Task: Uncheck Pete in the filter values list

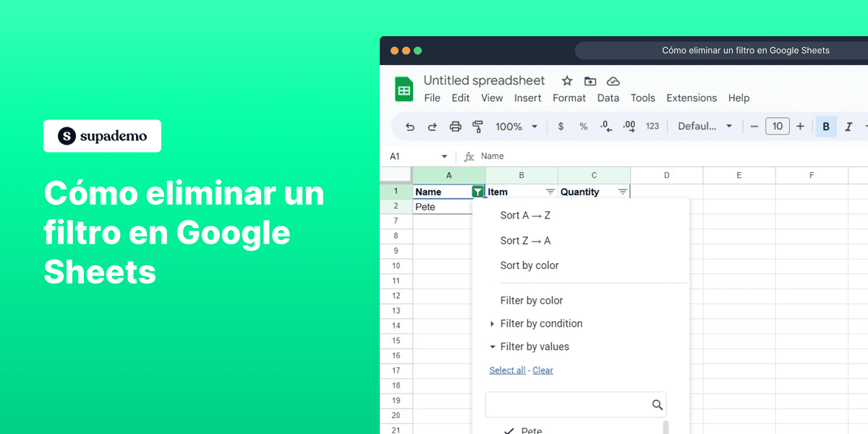Action: click(511, 430)
